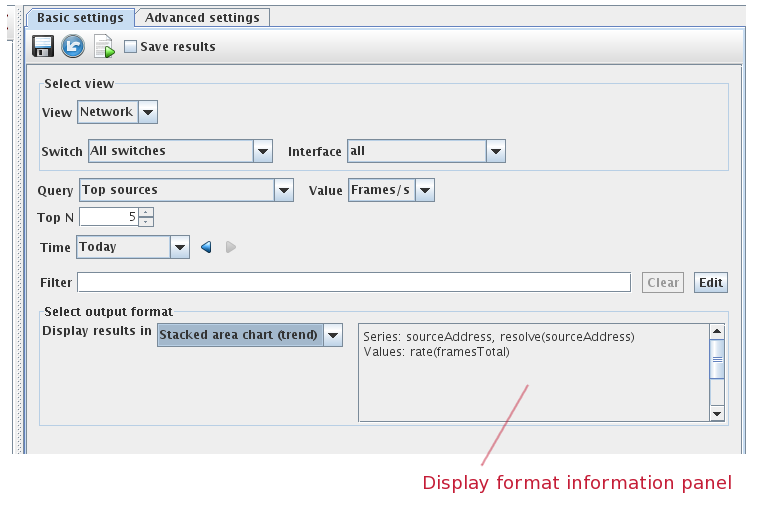This screenshot has height=514, width=760.
Task: Open the Time dropdown set to Today
Action: (x=179, y=247)
